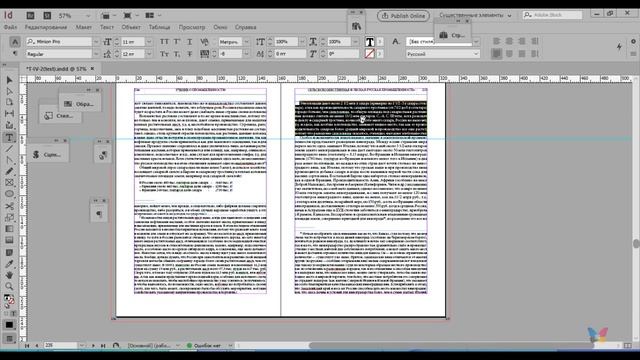Go to the next page button
Screen dimensions: 640x360
coord(93,346)
